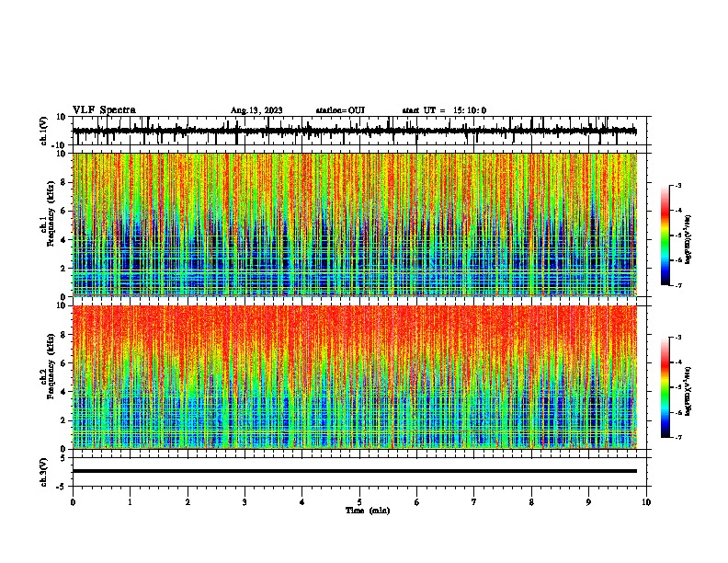Click time axis tick label 3

tap(245, 502)
